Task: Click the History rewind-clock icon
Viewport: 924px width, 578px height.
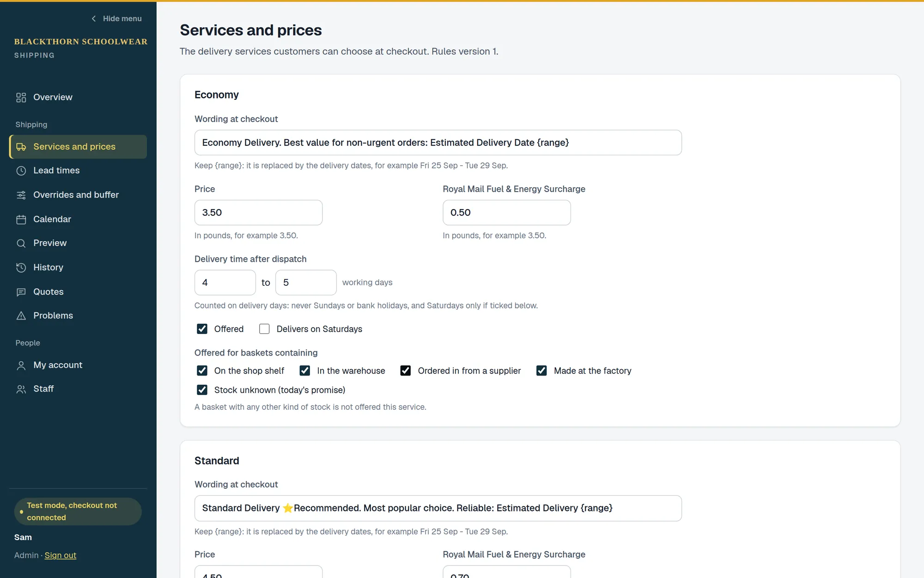Action: pos(21,268)
